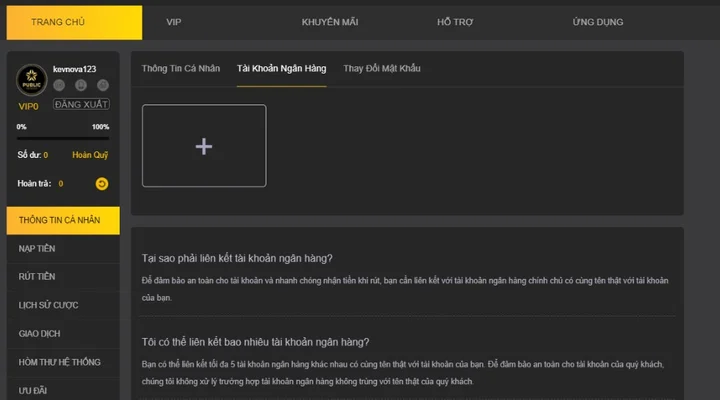Image resolution: width=720 pixels, height=400 pixels.
Task: Click the empty add-bank-account card
Action: point(204,146)
